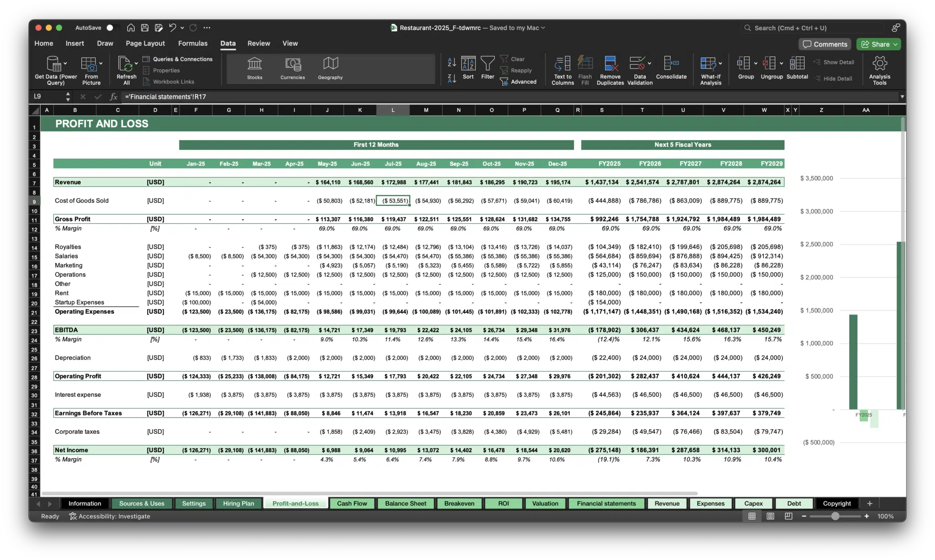Click the Flash Fill icon
The height and width of the screenshot is (560, 935).
(585, 63)
